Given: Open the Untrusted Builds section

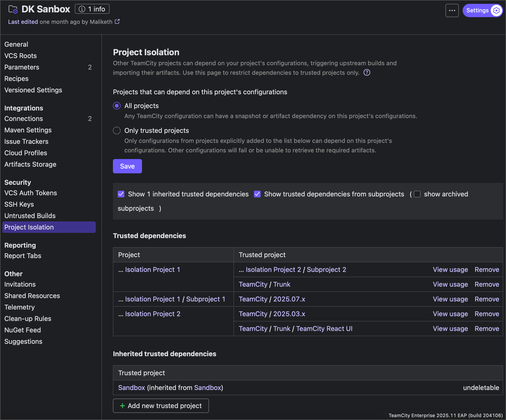Looking at the screenshot, I should point(30,215).
